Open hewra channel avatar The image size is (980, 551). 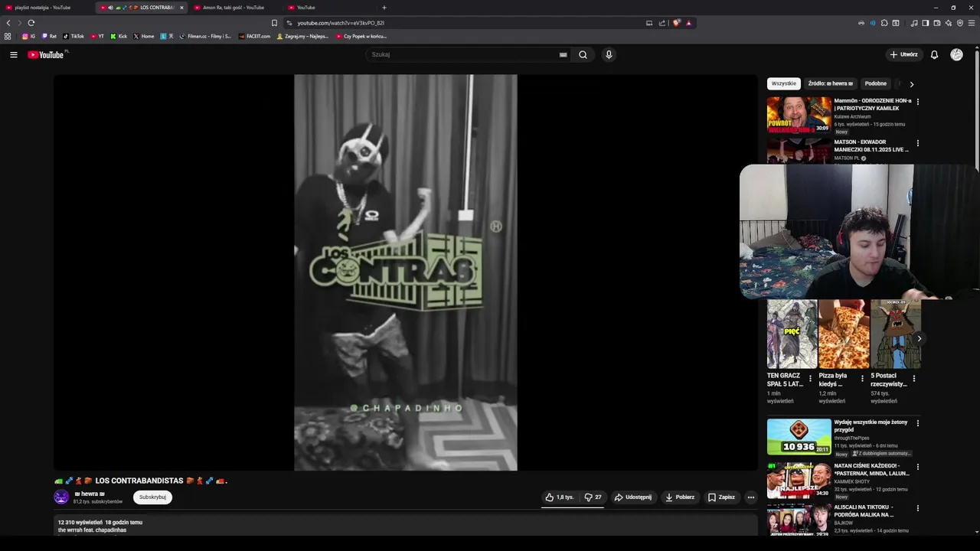(61, 497)
